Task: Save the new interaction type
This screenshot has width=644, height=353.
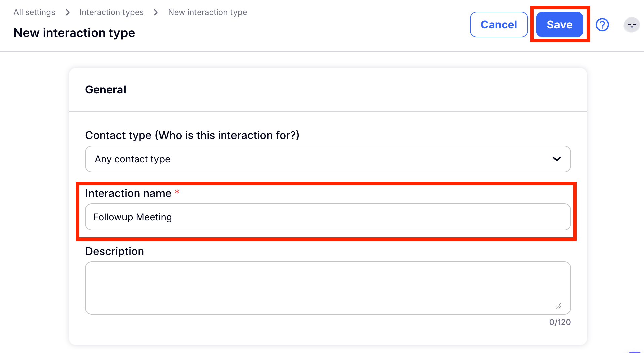Action: (559, 25)
